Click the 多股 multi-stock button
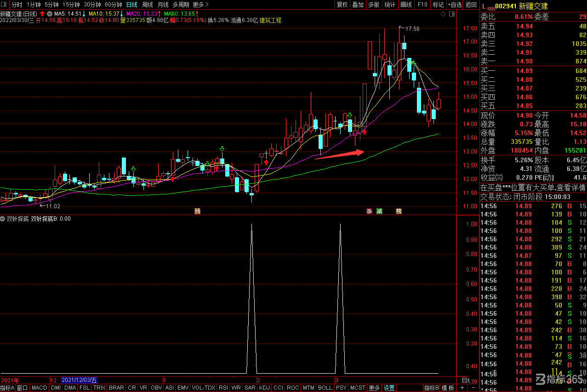 click(374, 5)
